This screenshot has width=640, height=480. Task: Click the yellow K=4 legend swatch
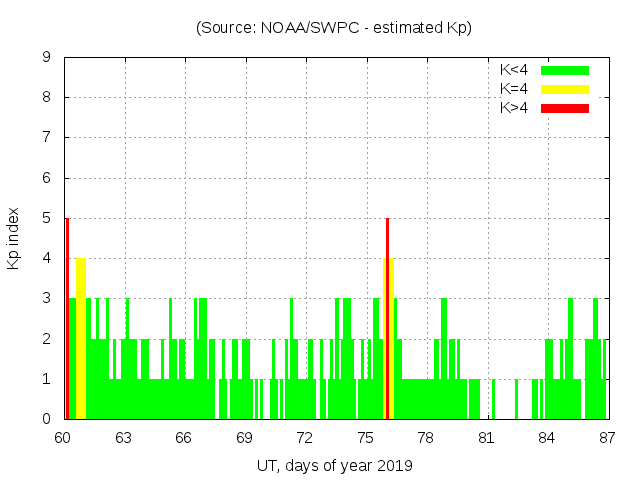coord(565,89)
